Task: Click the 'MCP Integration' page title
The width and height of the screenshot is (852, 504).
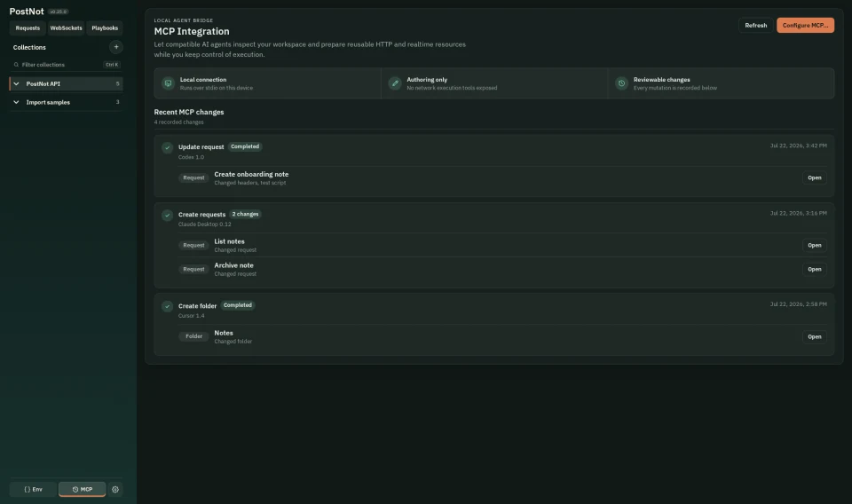Action: click(x=192, y=32)
